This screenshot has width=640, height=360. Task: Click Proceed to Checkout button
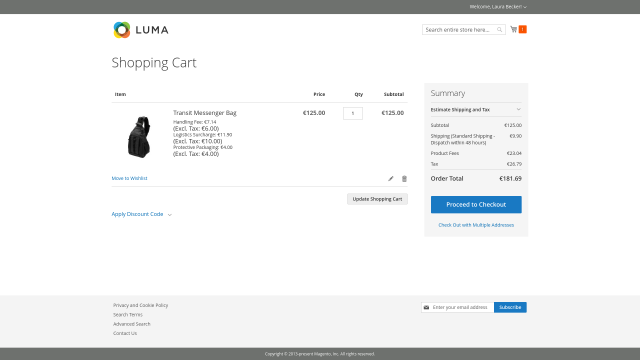pos(476,204)
